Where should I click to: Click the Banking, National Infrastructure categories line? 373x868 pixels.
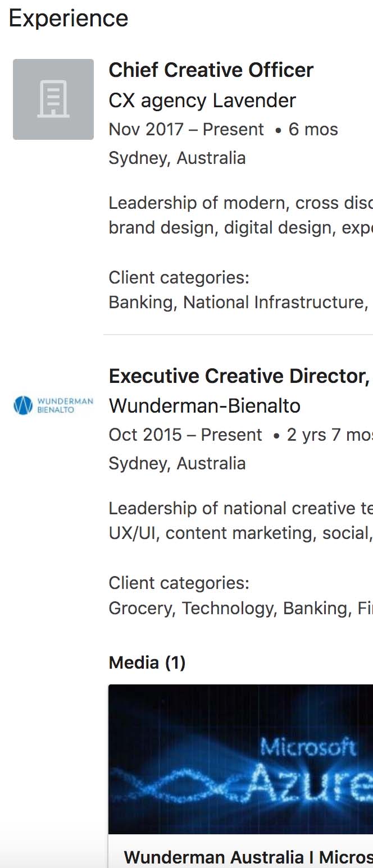[240, 302]
